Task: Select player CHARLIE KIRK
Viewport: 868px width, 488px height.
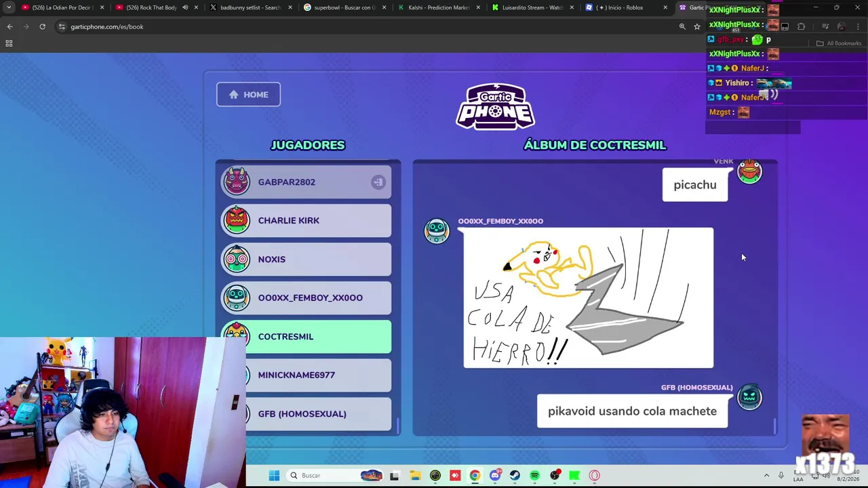Action: pyautogui.click(x=307, y=221)
